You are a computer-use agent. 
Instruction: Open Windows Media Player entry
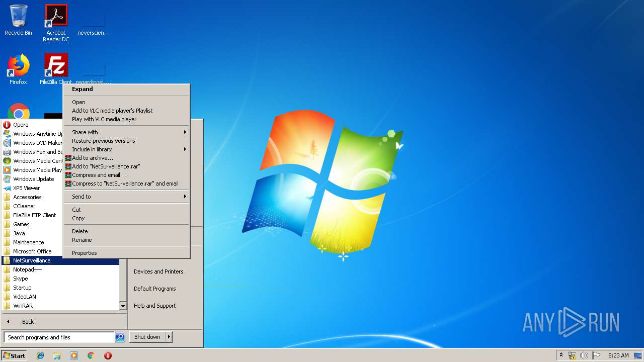pos(33,170)
